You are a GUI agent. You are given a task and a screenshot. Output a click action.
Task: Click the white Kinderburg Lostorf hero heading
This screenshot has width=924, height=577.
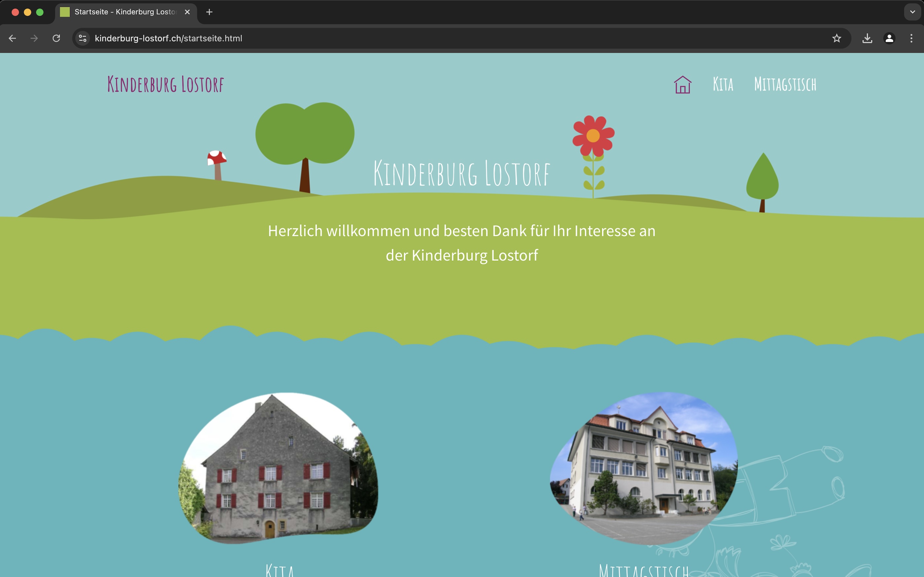pos(461,174)
